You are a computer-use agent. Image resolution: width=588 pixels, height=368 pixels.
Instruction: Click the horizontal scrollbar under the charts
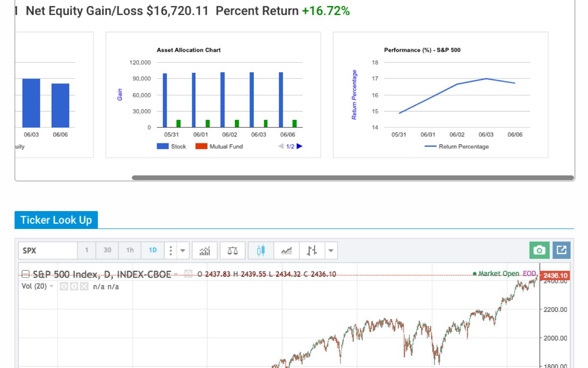pos(353,178)
